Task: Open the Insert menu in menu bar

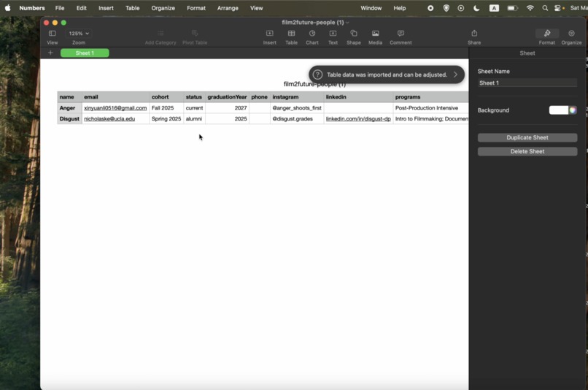Action: 106,8
